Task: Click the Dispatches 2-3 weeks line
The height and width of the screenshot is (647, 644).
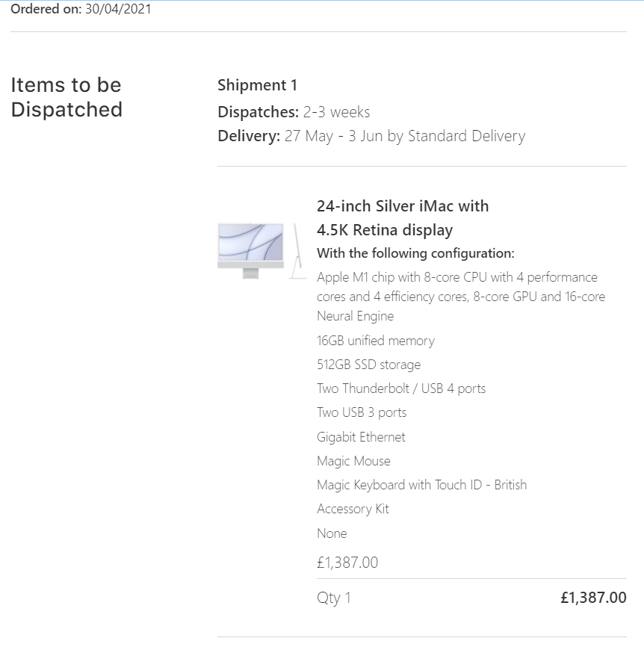Action: tap(294, 112)
